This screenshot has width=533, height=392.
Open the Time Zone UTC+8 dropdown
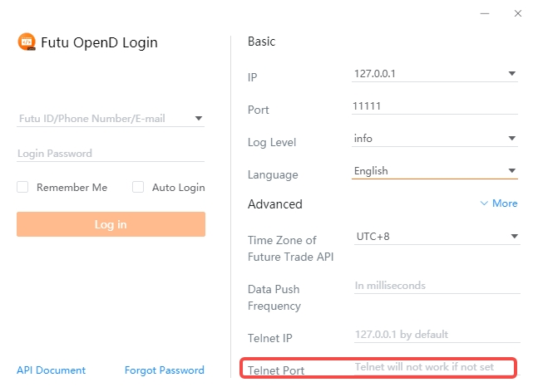pos(512,237)
